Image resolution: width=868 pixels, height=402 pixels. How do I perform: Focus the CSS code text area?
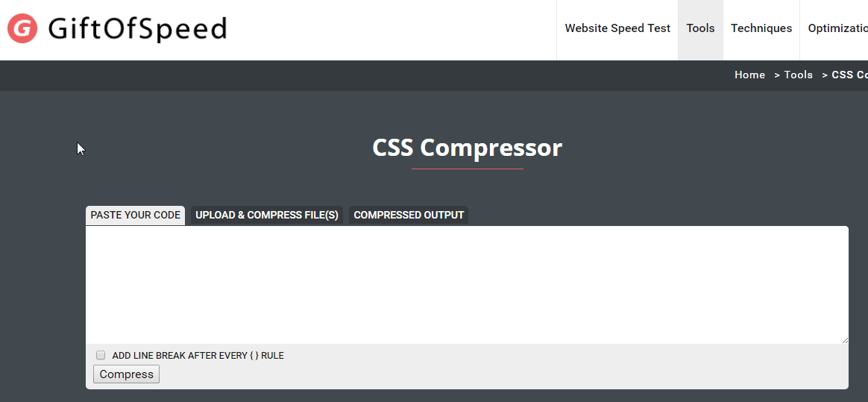click(x=467, y=285)
